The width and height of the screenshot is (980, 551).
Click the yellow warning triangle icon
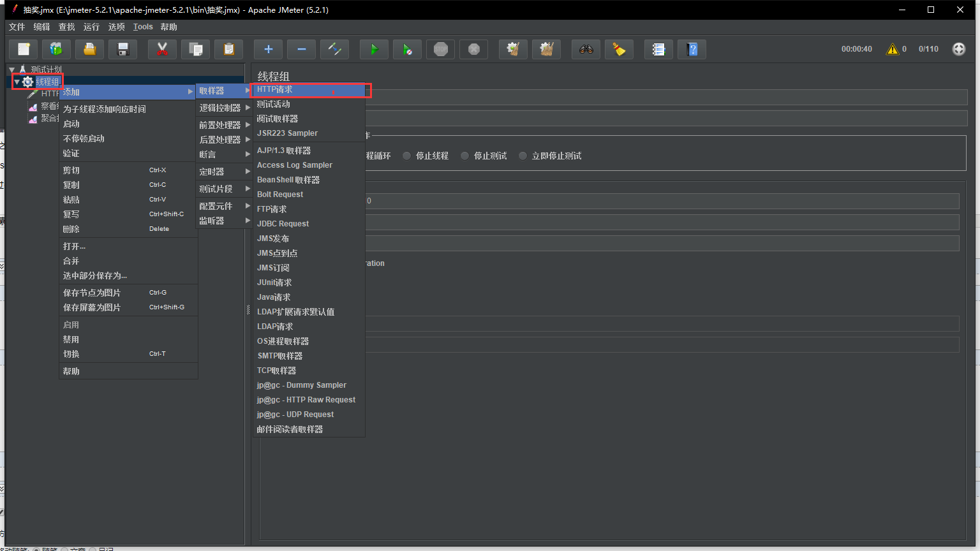[x=893, y=49]
